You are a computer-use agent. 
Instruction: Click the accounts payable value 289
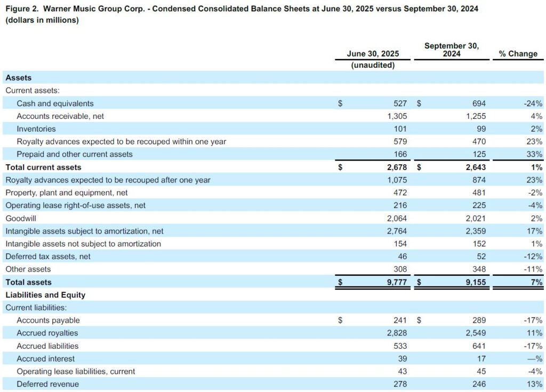(x=479, y=321)
